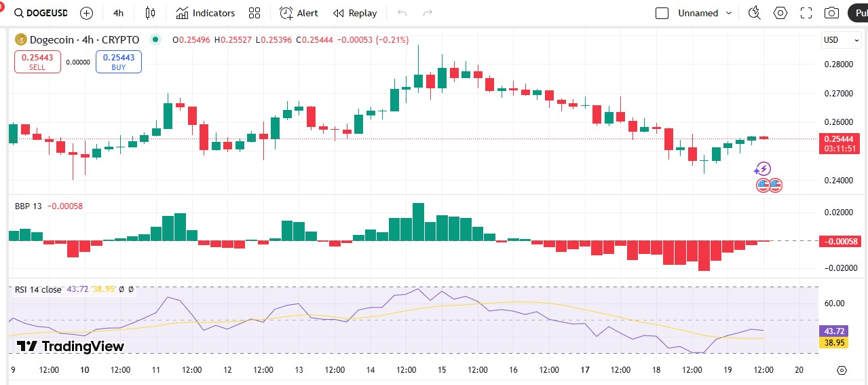Redo the last chart action
The height and width of the screenshot is (385, 868).
(x=428, y=13)
